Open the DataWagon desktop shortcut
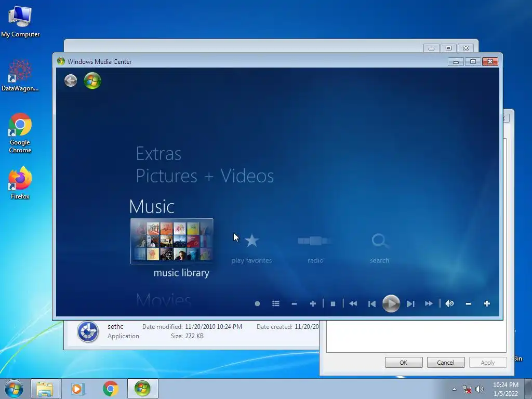Screen dimensions: 532x399 pyautogui.click(x=20, y=75)
